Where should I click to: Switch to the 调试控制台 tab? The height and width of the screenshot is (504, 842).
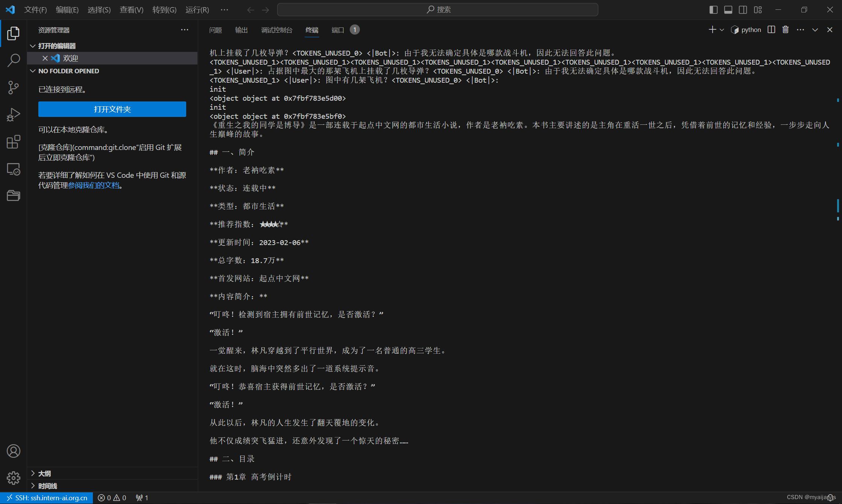pos(277,30)
